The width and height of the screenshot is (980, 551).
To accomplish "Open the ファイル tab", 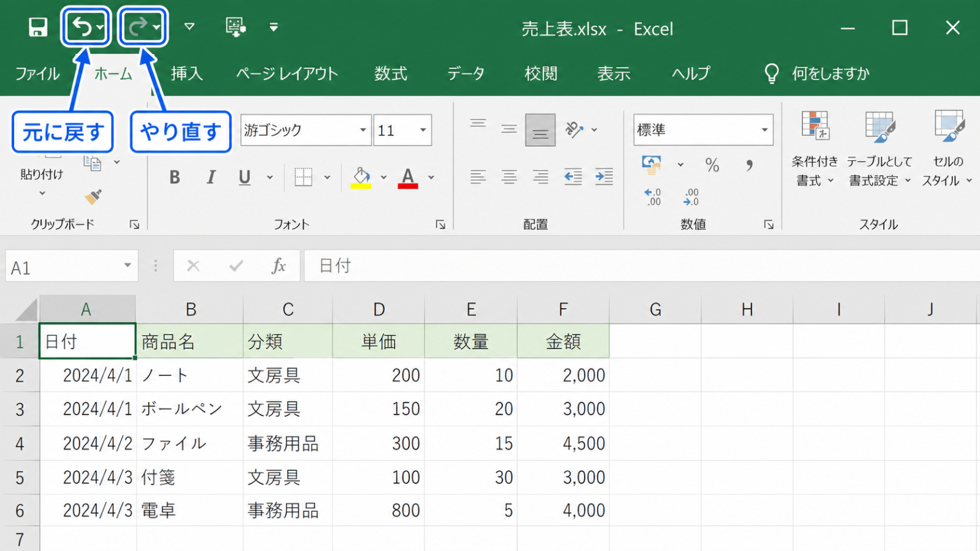I will 37,74.
